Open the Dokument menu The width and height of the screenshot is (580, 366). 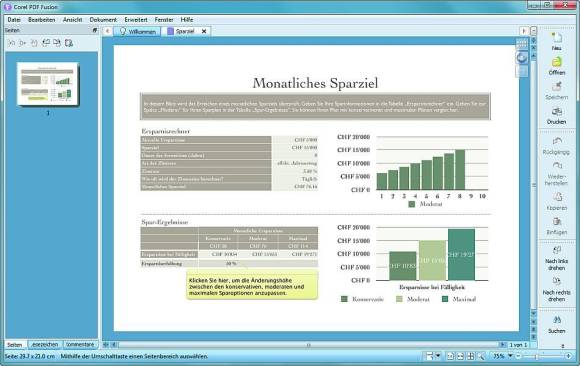[x=103, y=20]
